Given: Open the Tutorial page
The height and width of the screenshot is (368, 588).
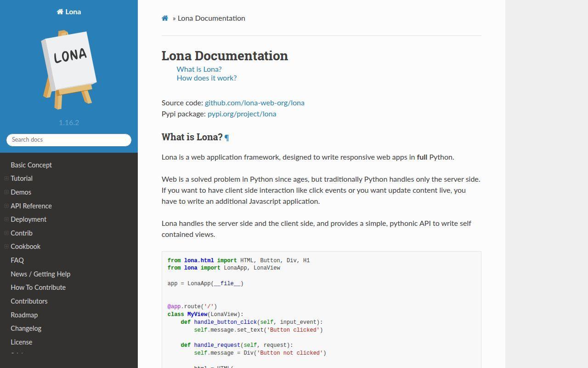Looking at the screenshot, I should click(x=22, y=178).
